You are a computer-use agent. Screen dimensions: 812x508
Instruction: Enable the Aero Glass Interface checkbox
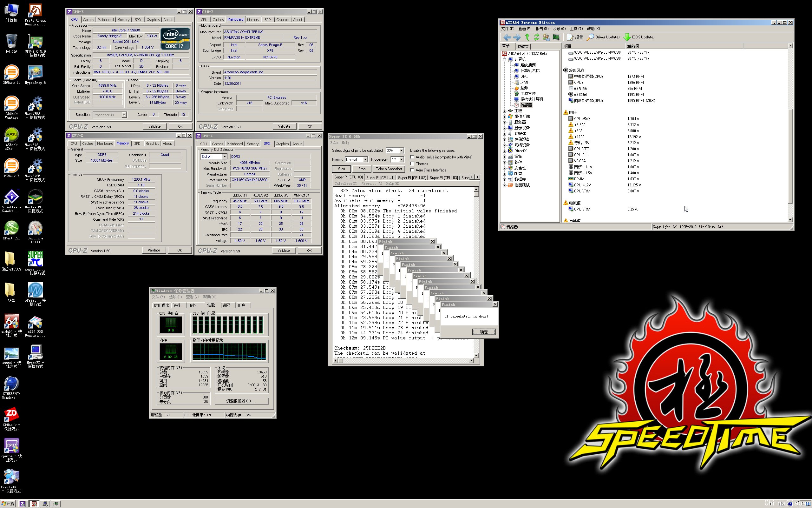pos(412,170)
